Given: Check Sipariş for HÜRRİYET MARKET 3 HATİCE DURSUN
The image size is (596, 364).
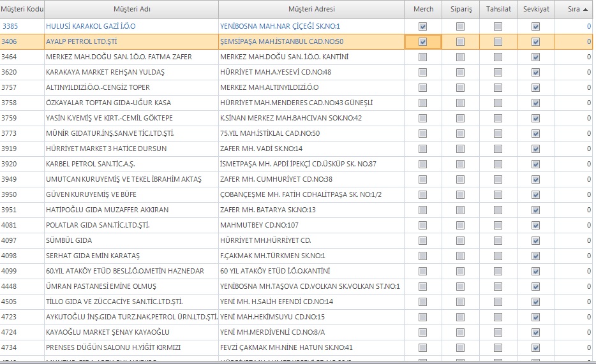Looking at the screenshot, I should (460, 149).
